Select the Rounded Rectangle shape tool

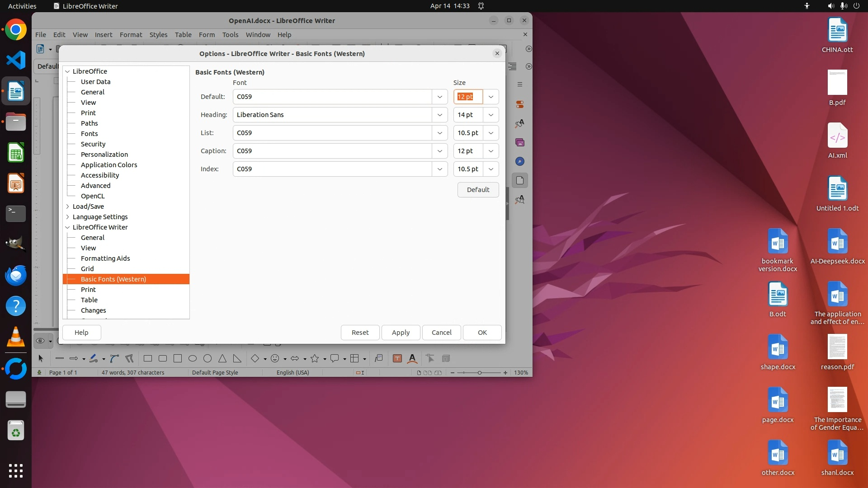(163, 358)
